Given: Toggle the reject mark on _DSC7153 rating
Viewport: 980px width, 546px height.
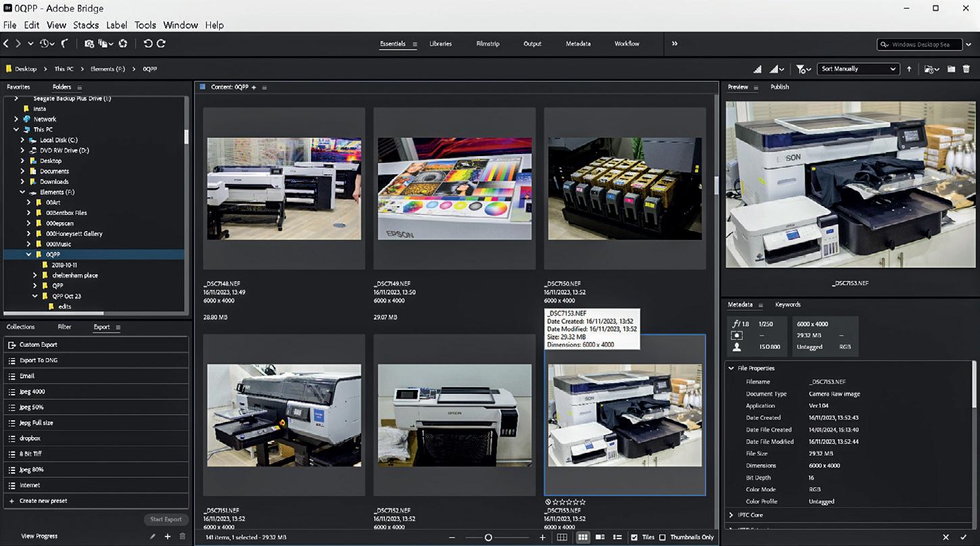Looking at the screenshot, I should (548, 502).
